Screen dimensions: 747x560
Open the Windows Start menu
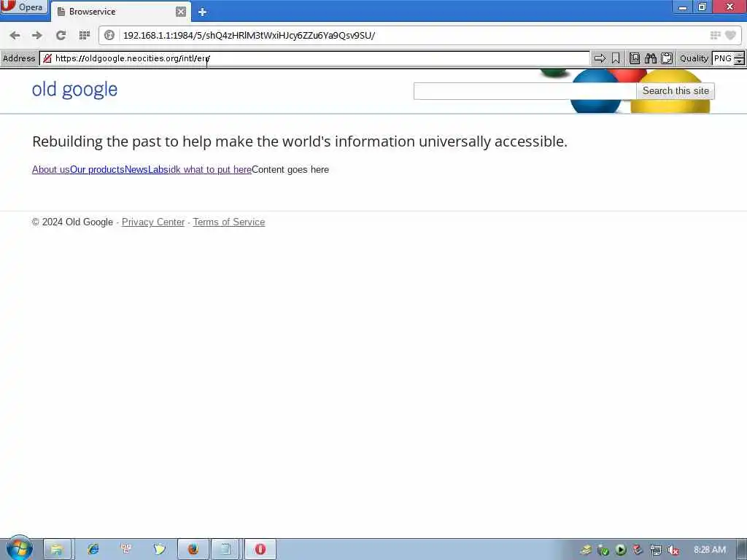19,548
